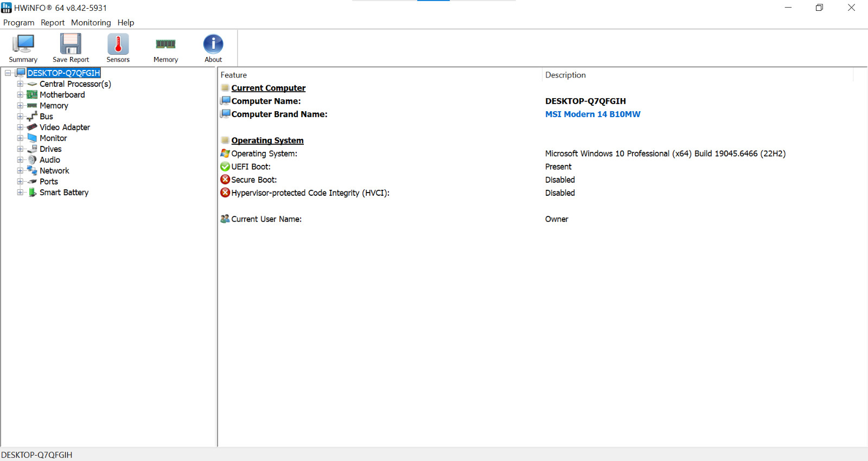Expand the Memory tree node
This screenshot has height=461, width=868.
point(20,106)
